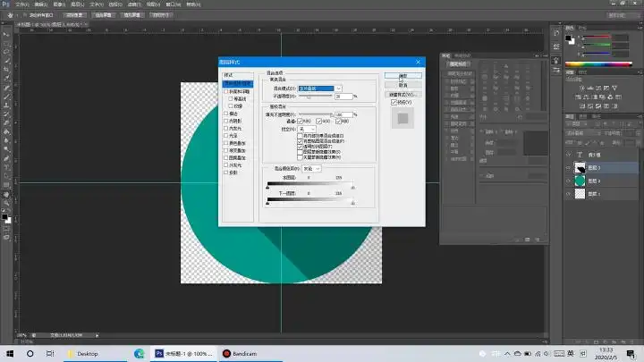The image size is (644, 362).
Task: Open the Blend Mode dropdown in the dialog
Action: tap(321, 88)
